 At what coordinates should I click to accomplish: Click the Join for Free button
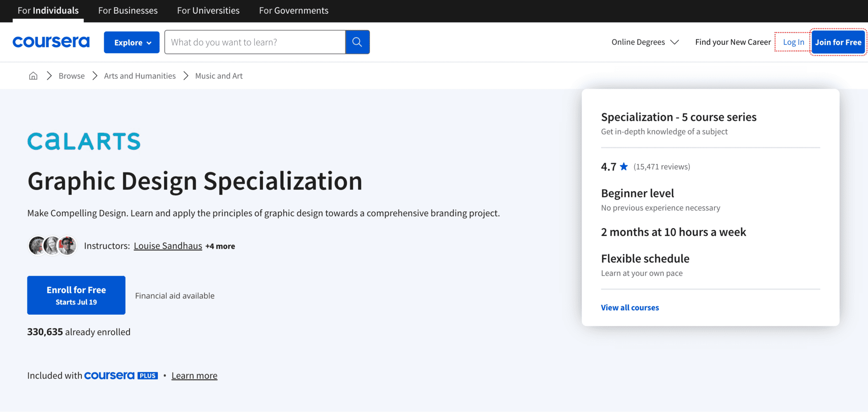838,42
